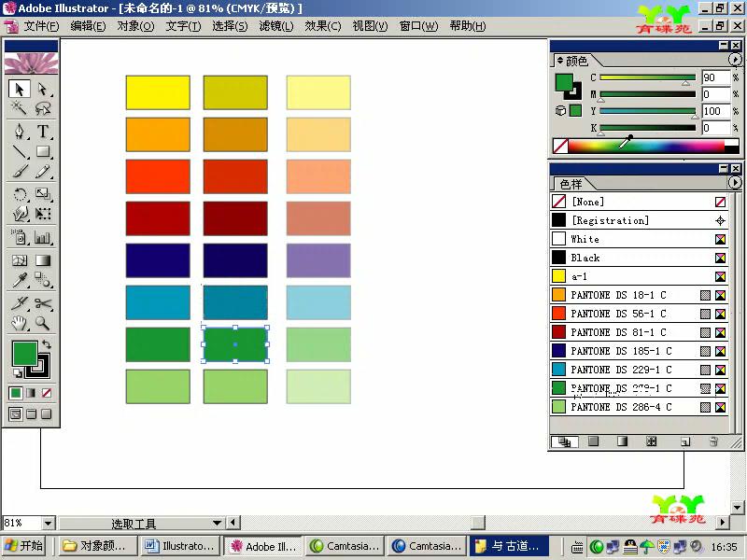This screenshot has height=560, width=747.
Task: Select the Column Graph tool
Action: pos(42,237)
